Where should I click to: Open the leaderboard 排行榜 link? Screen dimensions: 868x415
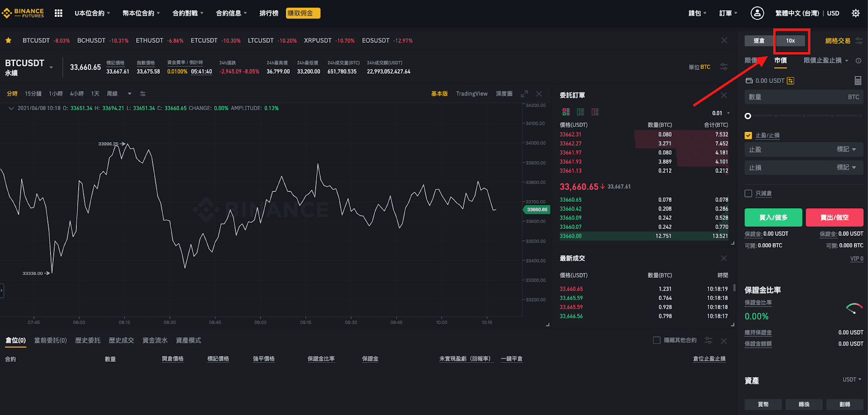point(269,13)
